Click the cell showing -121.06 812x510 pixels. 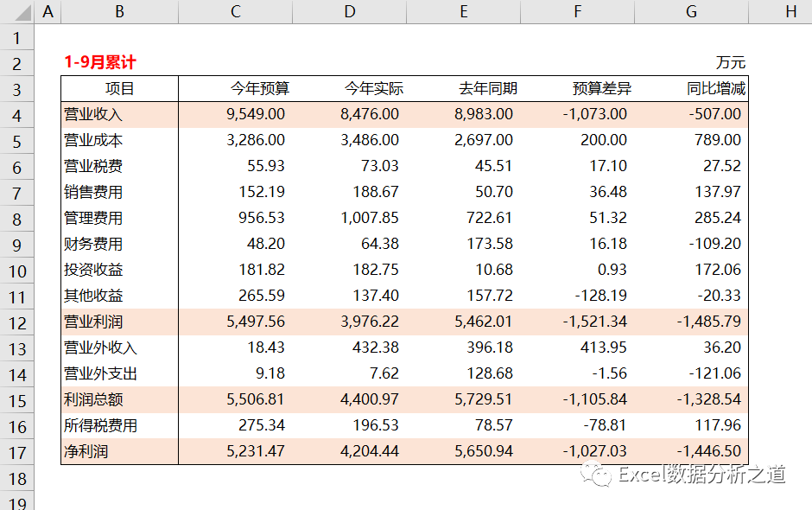coord(691,373)
